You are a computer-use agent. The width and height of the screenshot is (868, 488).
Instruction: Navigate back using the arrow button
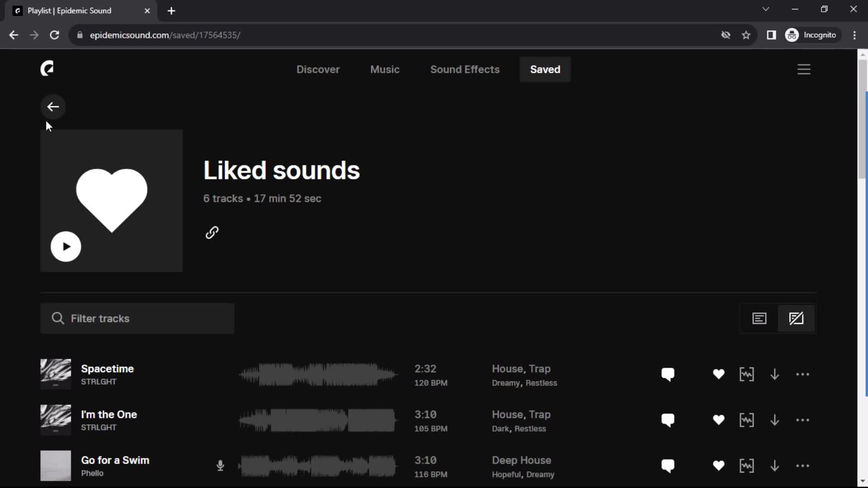pos(53,106)
